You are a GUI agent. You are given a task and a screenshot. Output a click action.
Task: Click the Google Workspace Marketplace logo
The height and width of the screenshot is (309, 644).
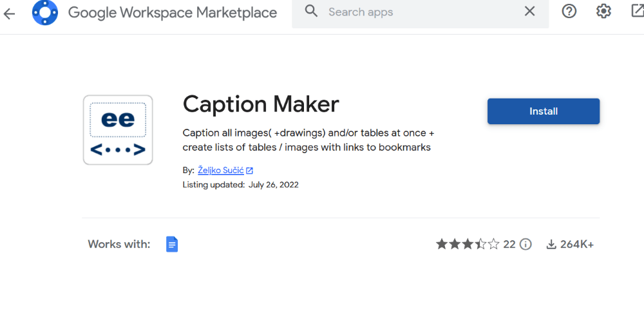click(45, 12)
